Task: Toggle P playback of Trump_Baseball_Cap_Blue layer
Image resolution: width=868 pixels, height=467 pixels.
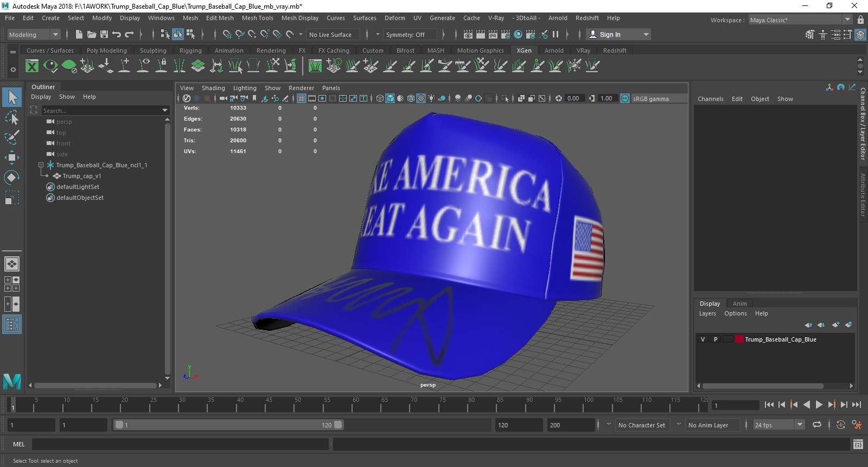Action: pyautogui.click(x=716, y=339)
